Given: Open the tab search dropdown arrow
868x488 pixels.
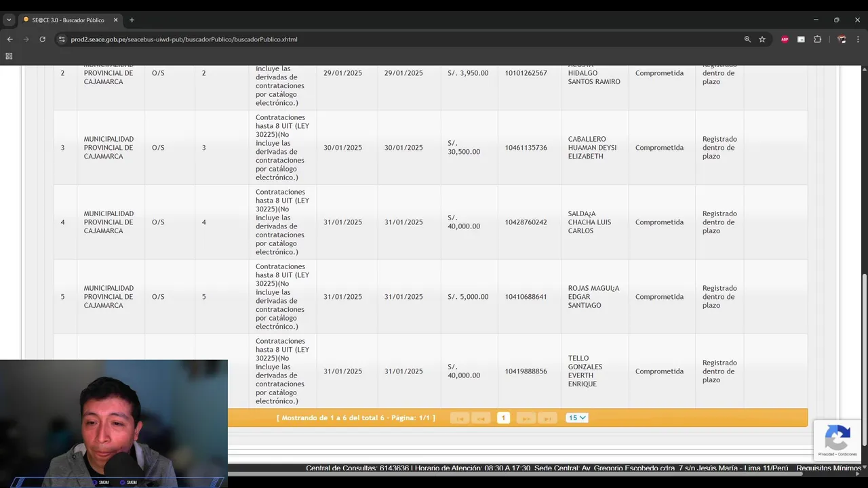Looking at the screenshot, I should pos(9,20).
